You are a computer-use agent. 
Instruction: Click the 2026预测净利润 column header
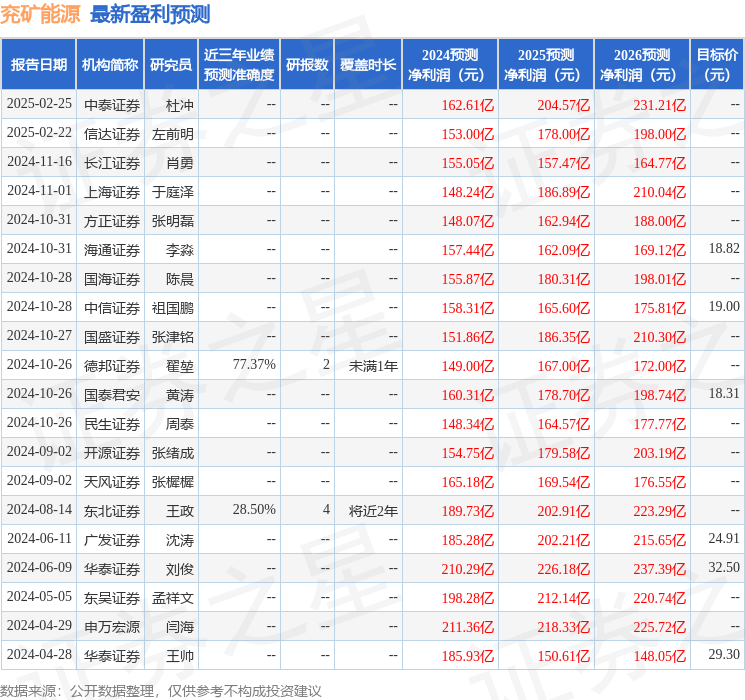(x=642, y=65)
